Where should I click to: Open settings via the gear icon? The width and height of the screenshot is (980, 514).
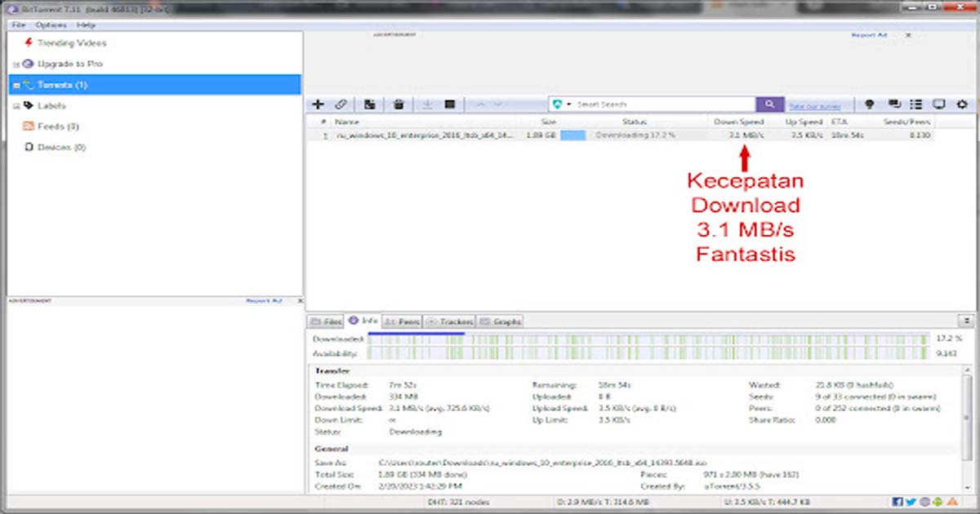(x=964, y=104)
